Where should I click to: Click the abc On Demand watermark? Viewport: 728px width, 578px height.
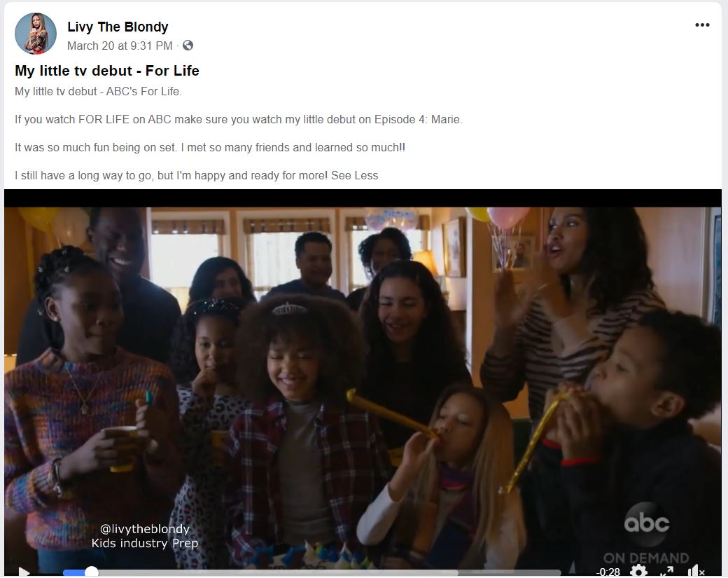click(646, 533)
